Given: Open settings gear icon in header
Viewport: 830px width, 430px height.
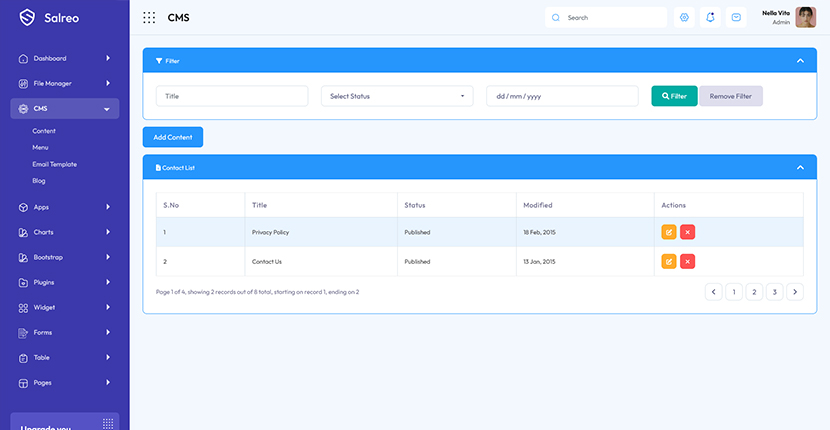Looking at the screenshot, I should [x=684, y=17].
